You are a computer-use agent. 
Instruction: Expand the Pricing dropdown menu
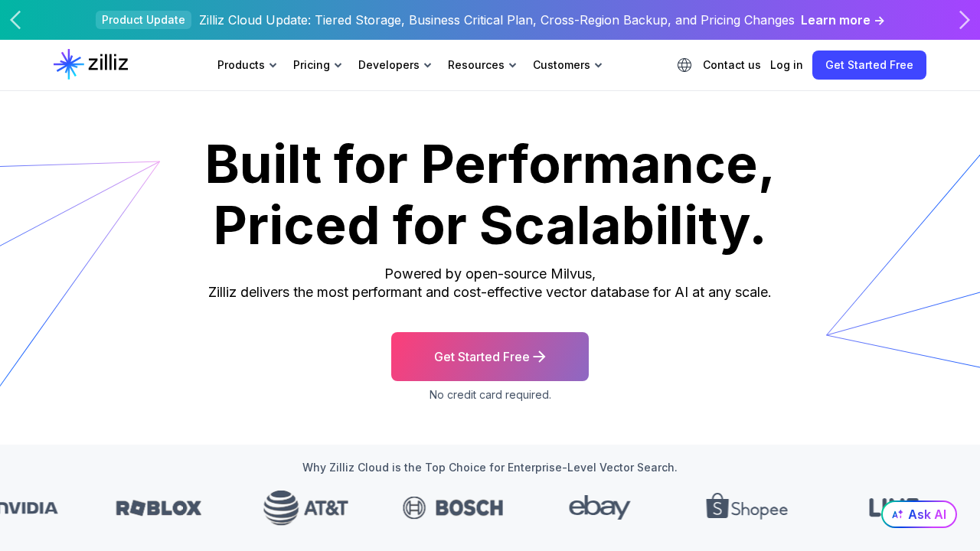(317, 65)
